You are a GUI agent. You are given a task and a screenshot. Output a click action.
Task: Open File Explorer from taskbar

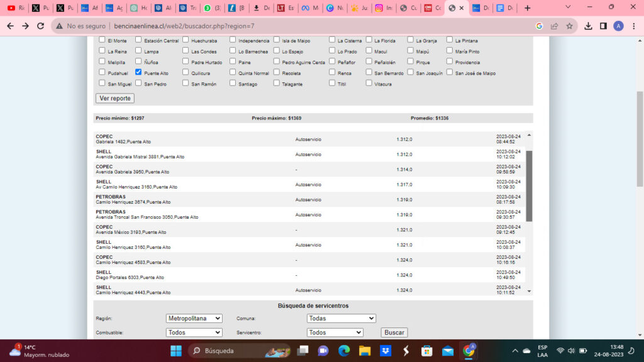pos(365,351)
